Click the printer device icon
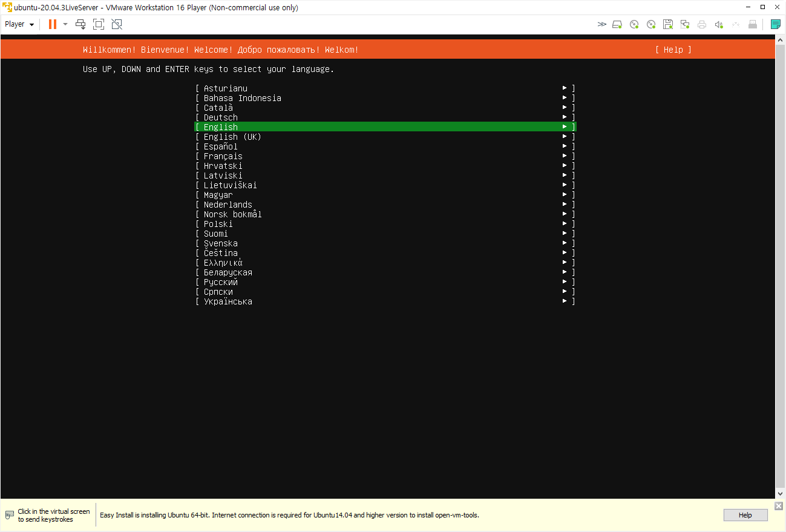The image size is (786, 532). 702,24
